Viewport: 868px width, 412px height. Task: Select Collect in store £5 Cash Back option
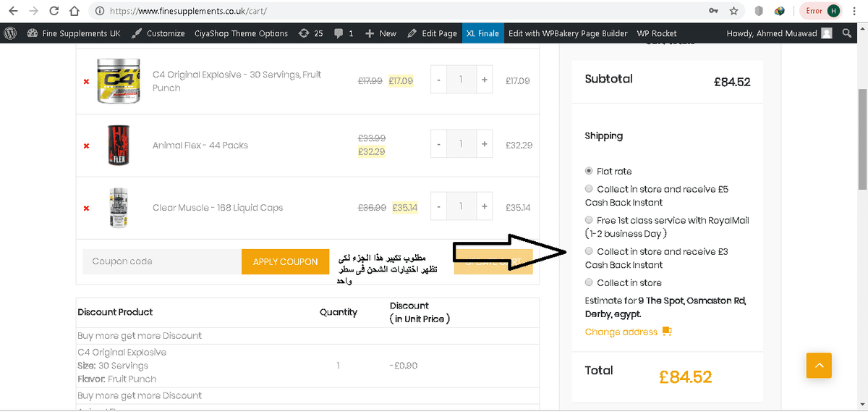click(x=589, y=189)
